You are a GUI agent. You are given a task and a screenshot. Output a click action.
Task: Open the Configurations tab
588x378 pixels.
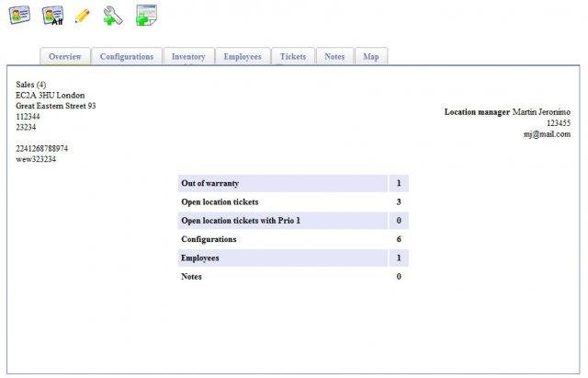(x=127, y=57)
